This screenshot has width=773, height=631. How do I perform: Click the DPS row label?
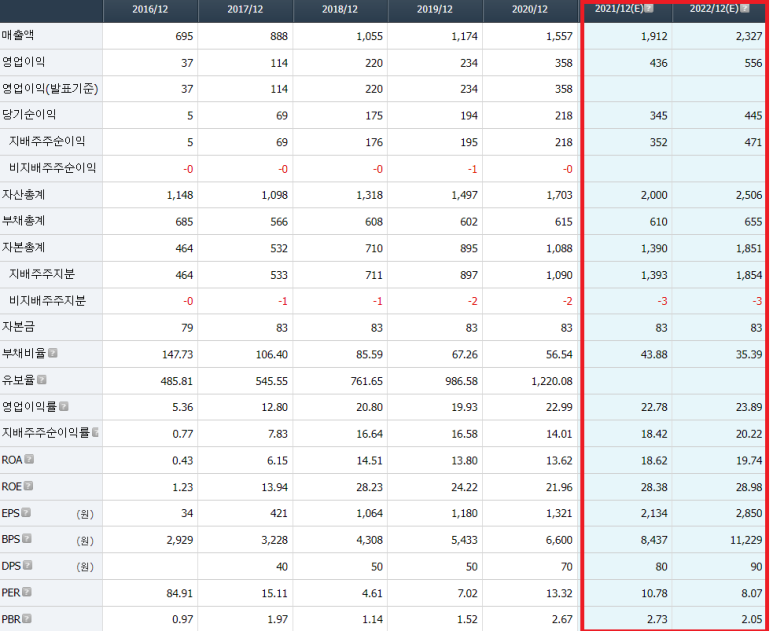11,566
